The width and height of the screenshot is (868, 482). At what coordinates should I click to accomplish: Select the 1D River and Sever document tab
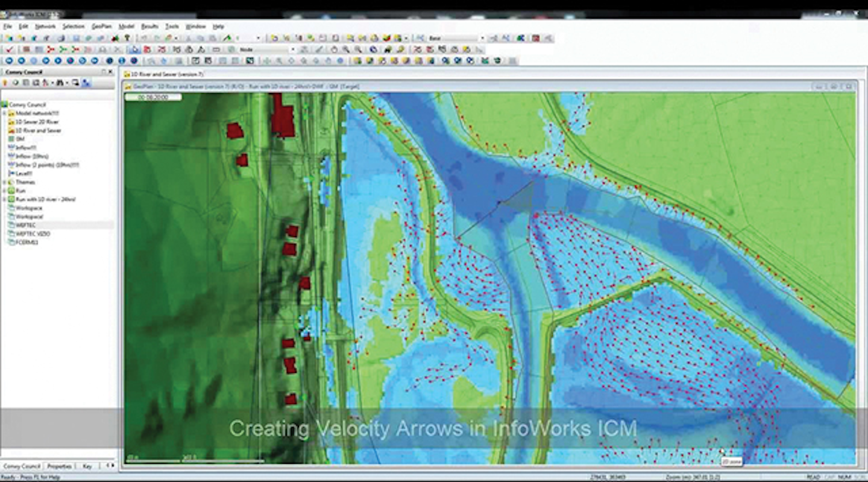tap(165, 74)
